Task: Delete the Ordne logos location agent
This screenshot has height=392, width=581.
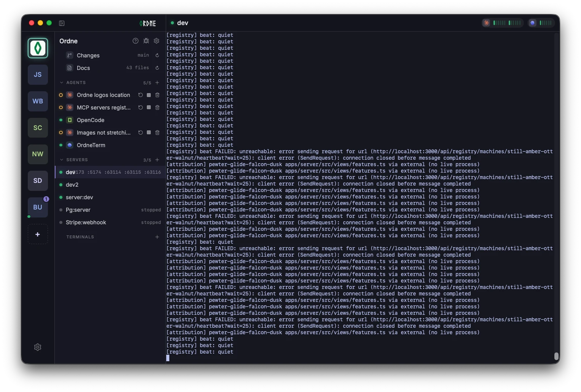Action: (157, 95)
